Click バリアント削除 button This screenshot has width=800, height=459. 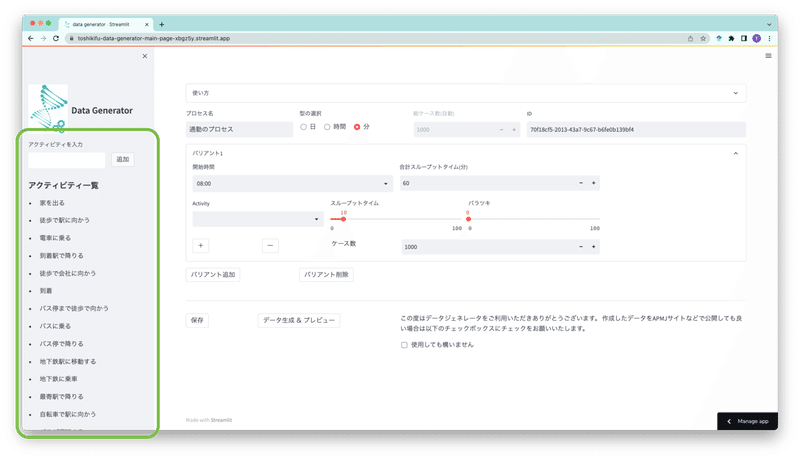pyautogui.click(x=326, y=275)
